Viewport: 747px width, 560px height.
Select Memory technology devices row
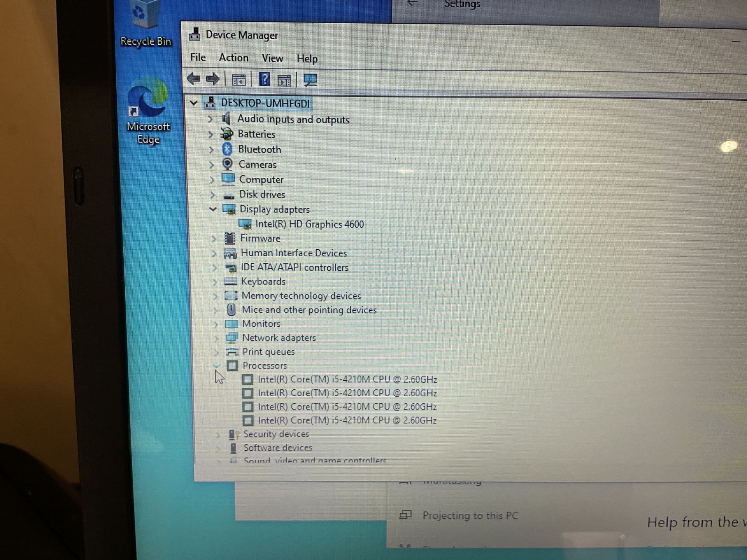[301, 296]
